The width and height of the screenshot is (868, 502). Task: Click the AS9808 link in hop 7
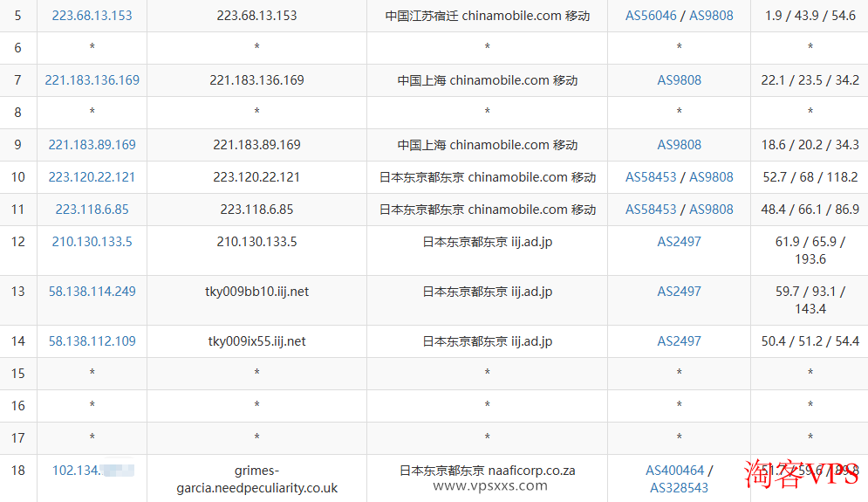[x=679, y=80]
